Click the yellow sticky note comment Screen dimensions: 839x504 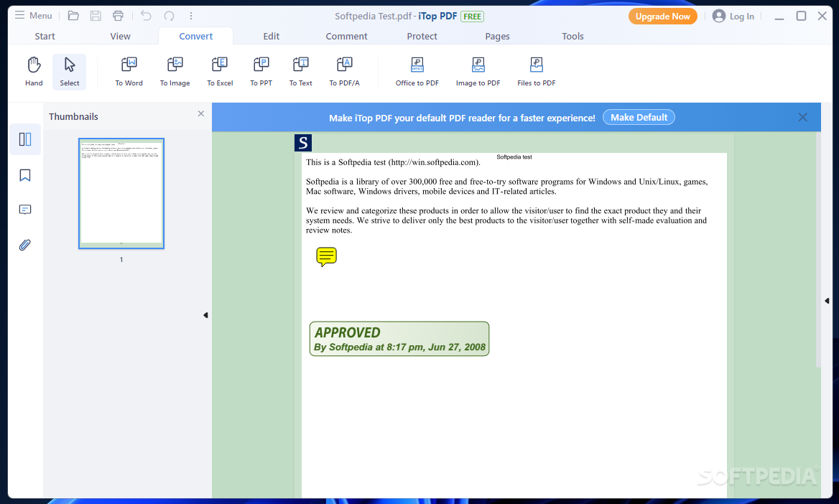[x=326, y=257]
